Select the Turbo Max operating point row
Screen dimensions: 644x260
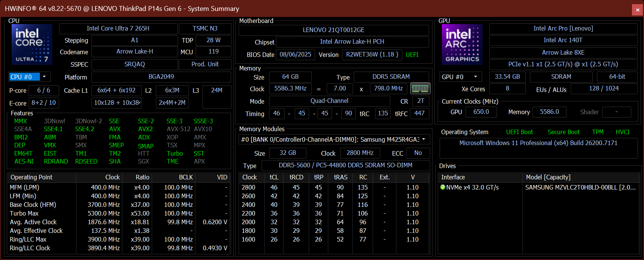tap(119, 213)
